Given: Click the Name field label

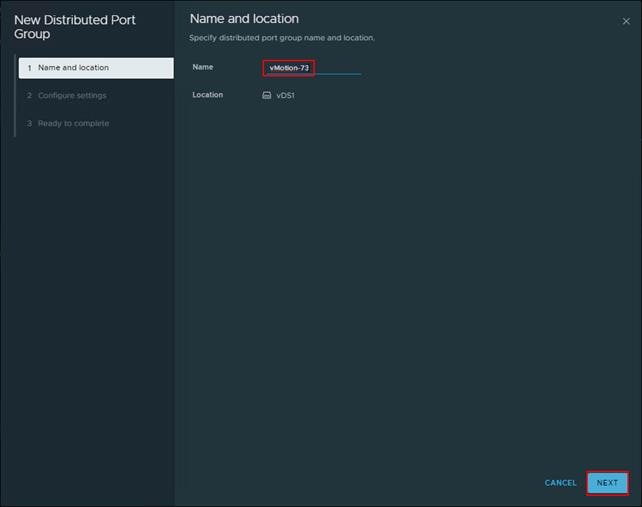Looking at the screenshot, I should [203, 67].
